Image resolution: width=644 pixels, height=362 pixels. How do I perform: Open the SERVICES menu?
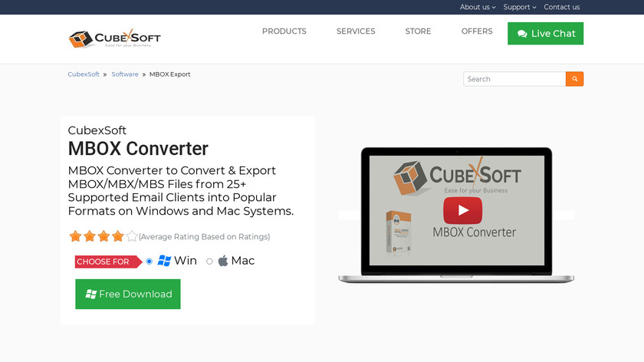point(356,31)
